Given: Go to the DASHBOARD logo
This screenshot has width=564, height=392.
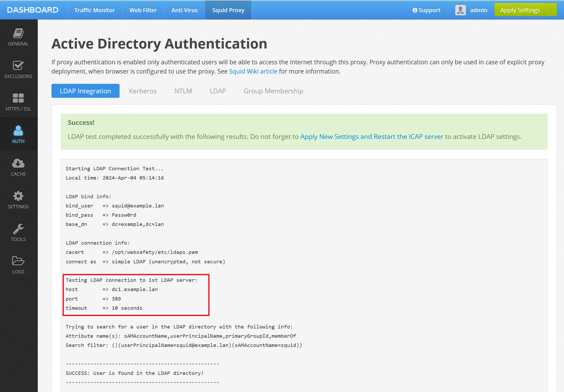Looking at the screenshot, I should point(33,10).
